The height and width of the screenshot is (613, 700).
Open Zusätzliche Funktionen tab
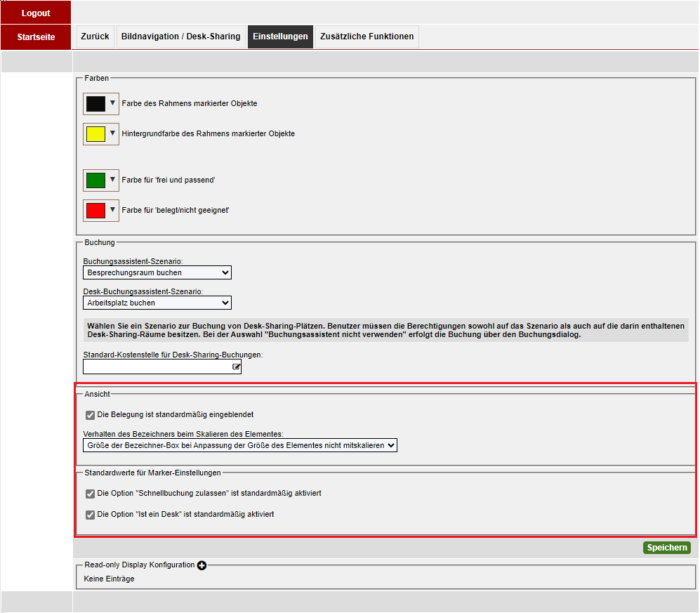[x=367, y=37]
